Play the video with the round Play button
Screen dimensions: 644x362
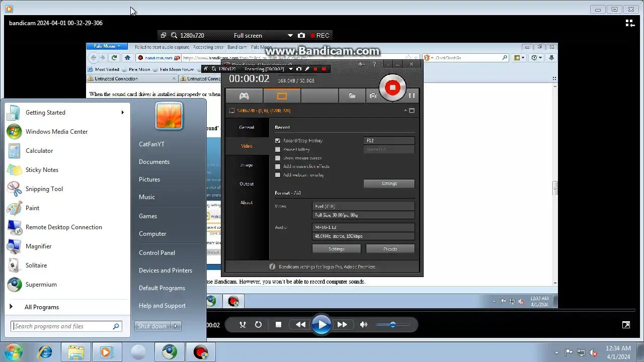pyautogui.click(x=321, y=325)
